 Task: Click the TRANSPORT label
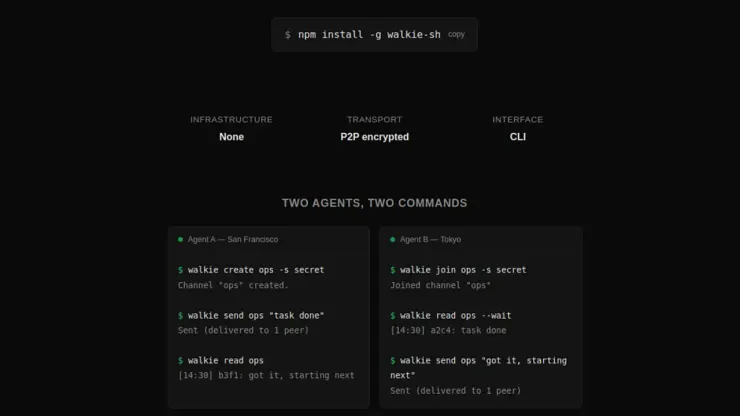click(374, 120)
